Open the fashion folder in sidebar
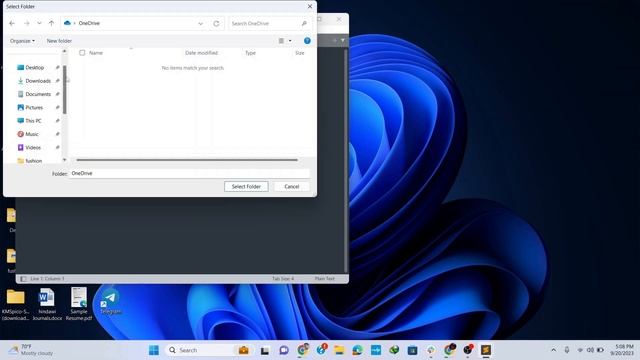Viewport: 640px width, 360px height. [33, 161]
